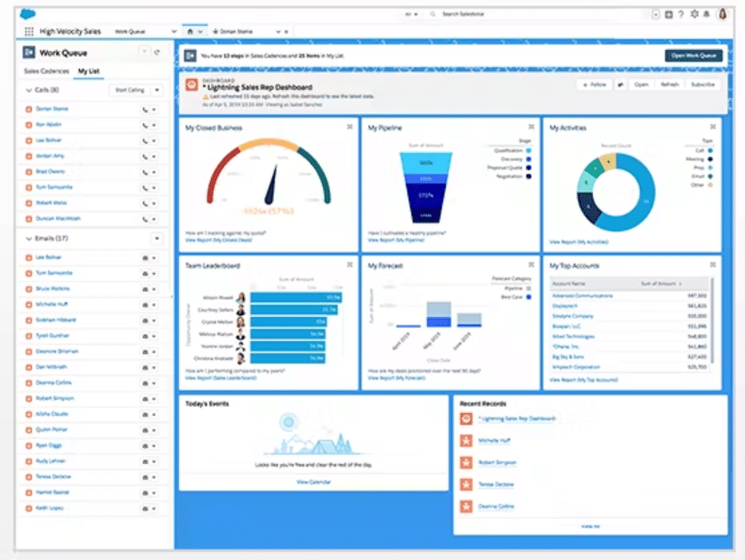Collapse the Emails section
The image size is (745, 560).
(x=28, y=239)
